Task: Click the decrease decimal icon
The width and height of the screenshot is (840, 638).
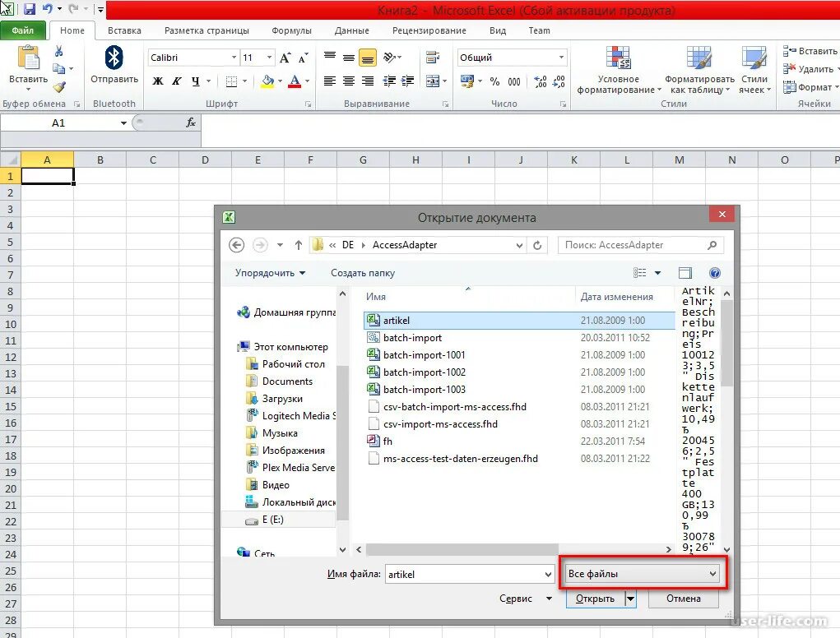Action: pyautogui.click(x=559, y=81)
